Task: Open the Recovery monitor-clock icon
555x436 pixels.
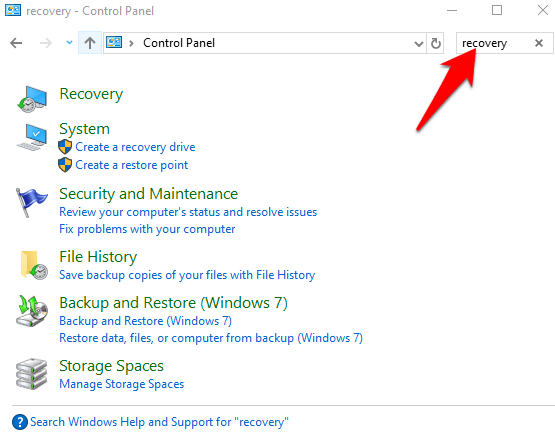Action: (x=32, y=99)
